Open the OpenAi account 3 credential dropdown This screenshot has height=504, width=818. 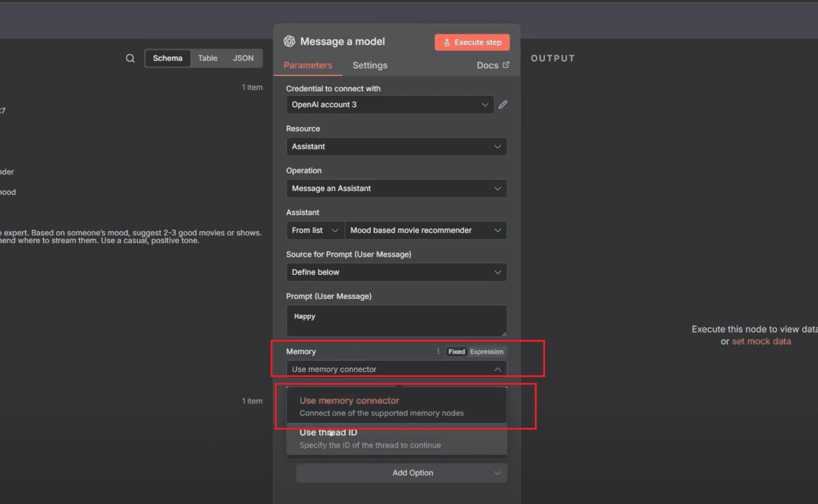pos(390,104)
